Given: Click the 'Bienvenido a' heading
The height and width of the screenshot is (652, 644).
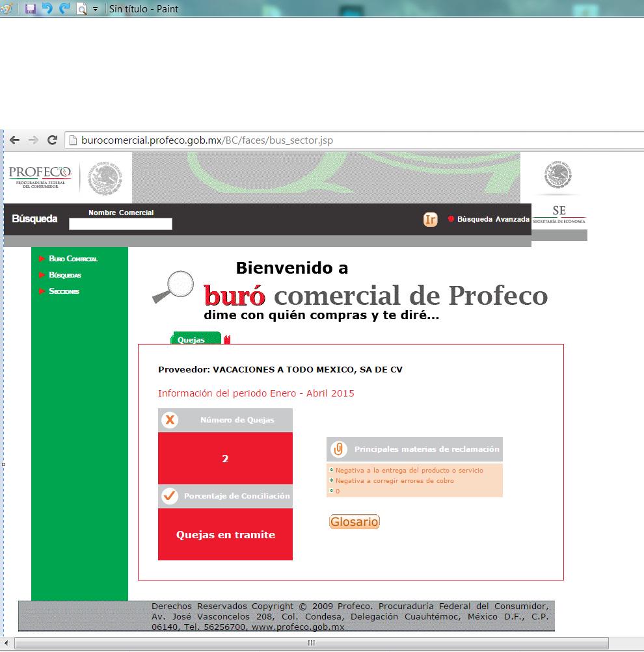Looking at the screenshot, I should click(291, 268).
